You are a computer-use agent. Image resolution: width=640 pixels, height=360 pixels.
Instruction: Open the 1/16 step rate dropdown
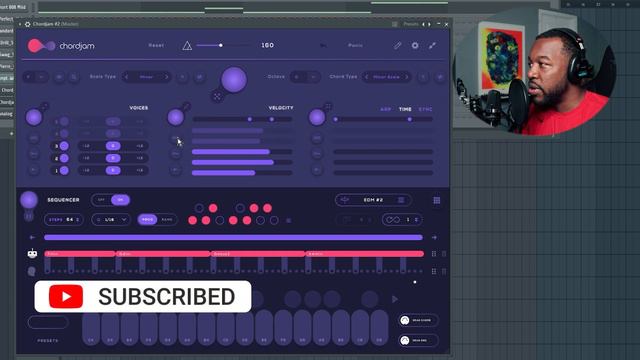[111, 220]
